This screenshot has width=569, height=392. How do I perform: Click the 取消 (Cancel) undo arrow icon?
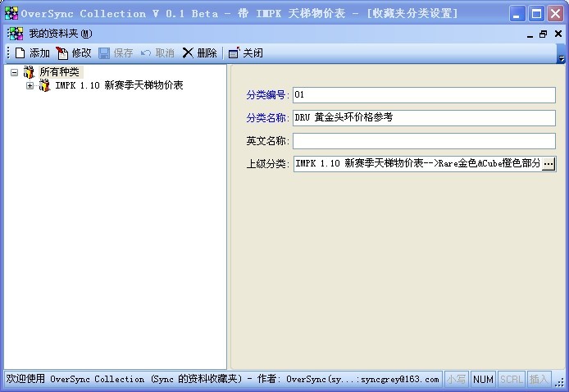[146, 53]
